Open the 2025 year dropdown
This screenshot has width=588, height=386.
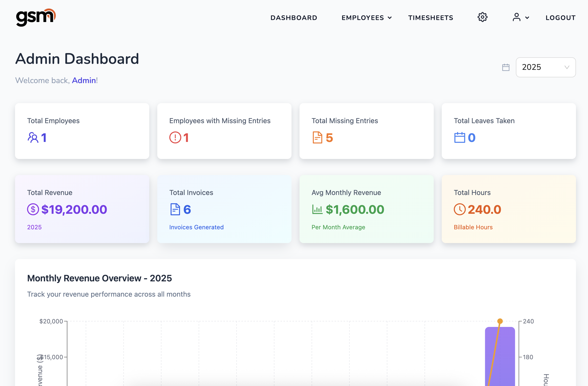pos(545,67)
